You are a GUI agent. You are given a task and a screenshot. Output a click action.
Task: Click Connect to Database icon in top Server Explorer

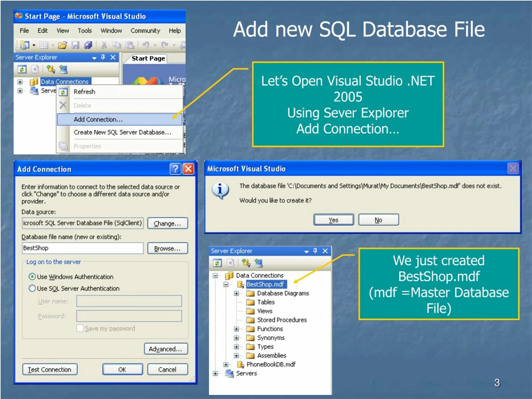pyautogui.click(x=50, y=69)
